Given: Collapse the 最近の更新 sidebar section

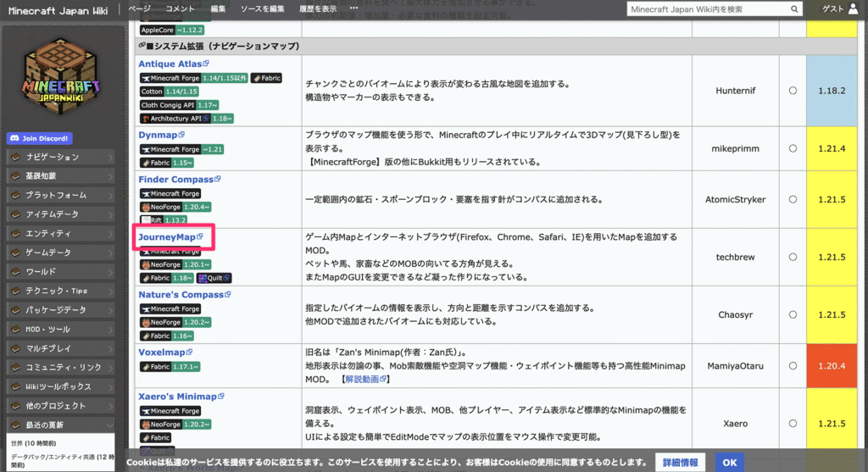Looking at the screenshot, I should (x=61, y=425).
